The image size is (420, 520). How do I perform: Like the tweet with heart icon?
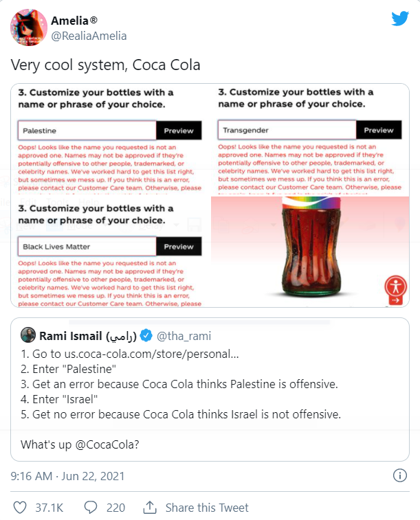click(x=19, y=508)
